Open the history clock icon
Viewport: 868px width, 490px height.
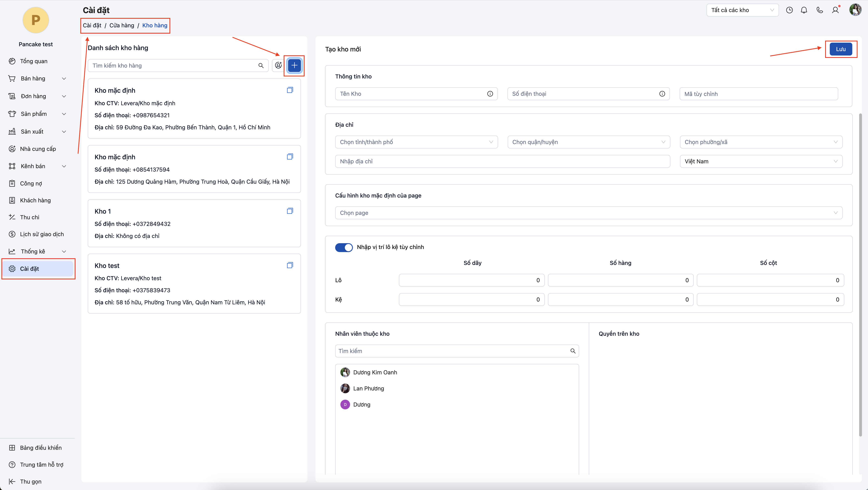click(789, 10)
